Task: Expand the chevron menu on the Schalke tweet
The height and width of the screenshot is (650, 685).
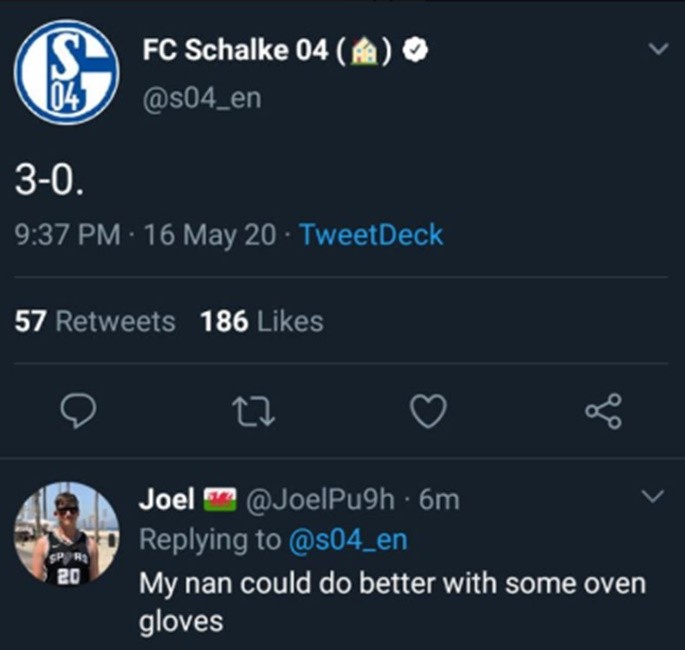Action: tap(656, 48)
